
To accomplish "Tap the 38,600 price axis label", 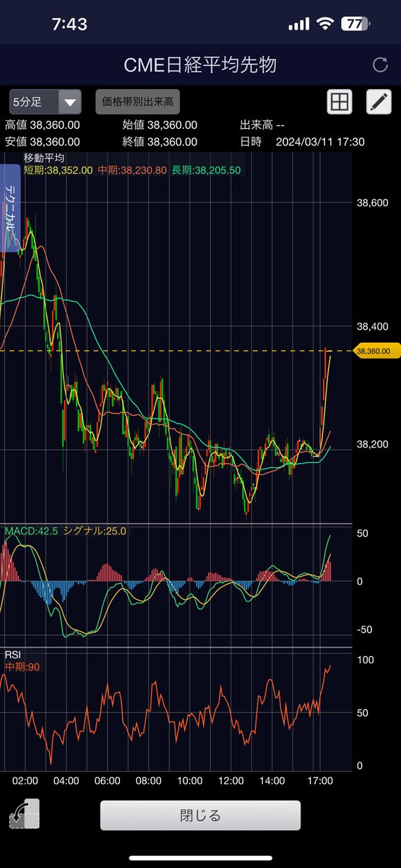I will 373,203.
